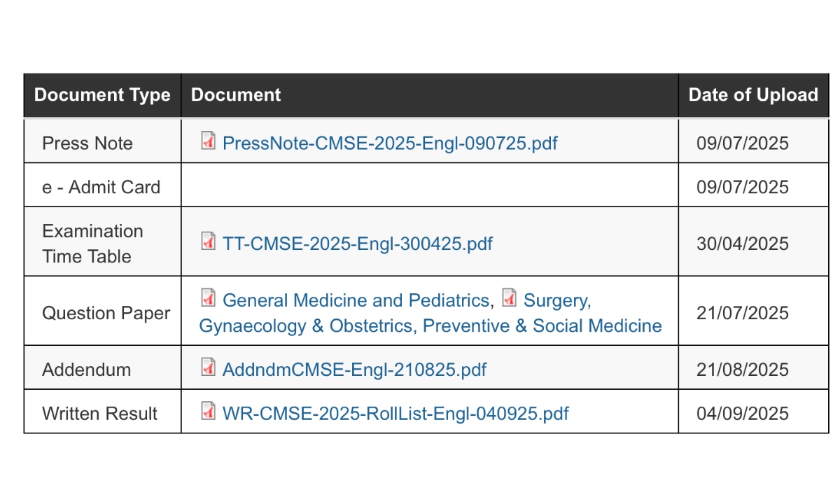The image size is (840, 504).
Task: Select the Written Result row label
Action: [100, 414]
